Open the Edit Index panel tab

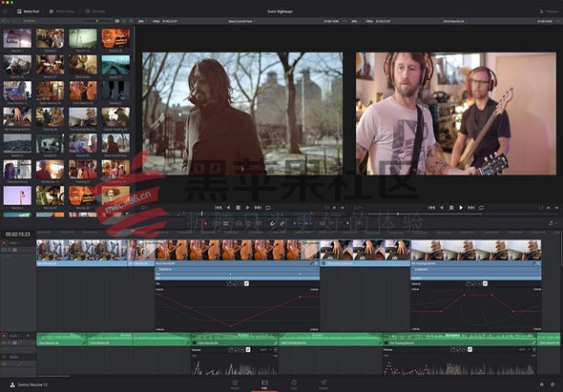coord(95,11)
